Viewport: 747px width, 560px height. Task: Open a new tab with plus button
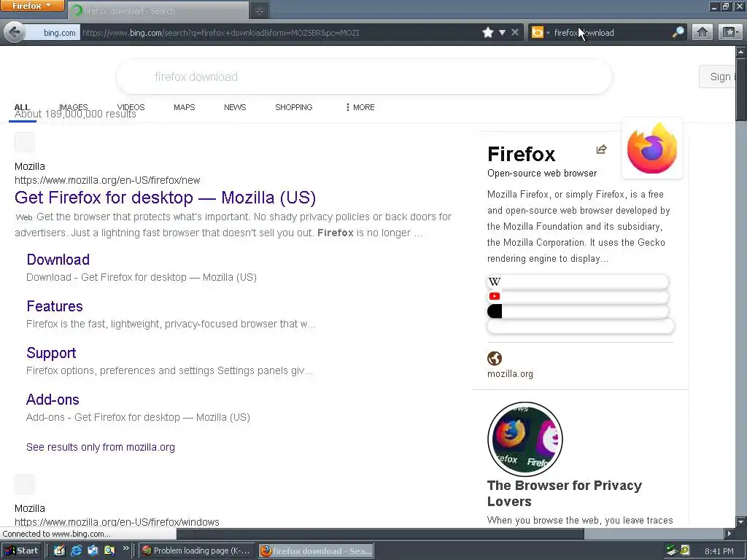click(260, 10)
